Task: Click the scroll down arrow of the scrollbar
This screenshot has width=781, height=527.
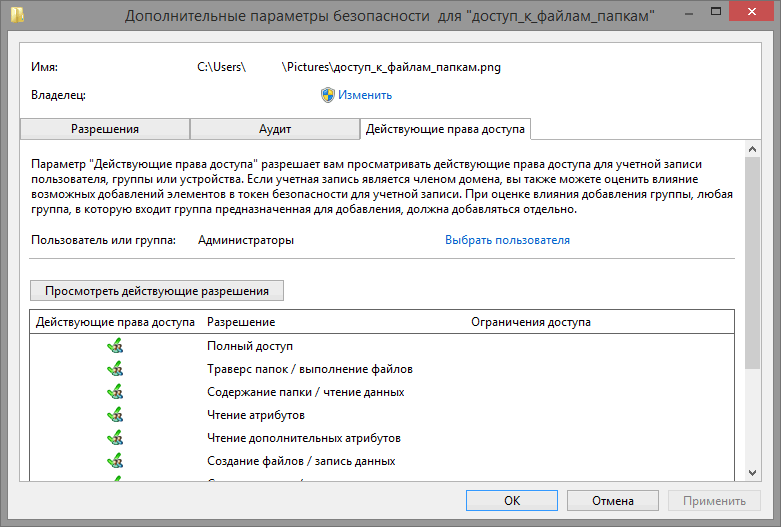Action: tap(752, 472)
